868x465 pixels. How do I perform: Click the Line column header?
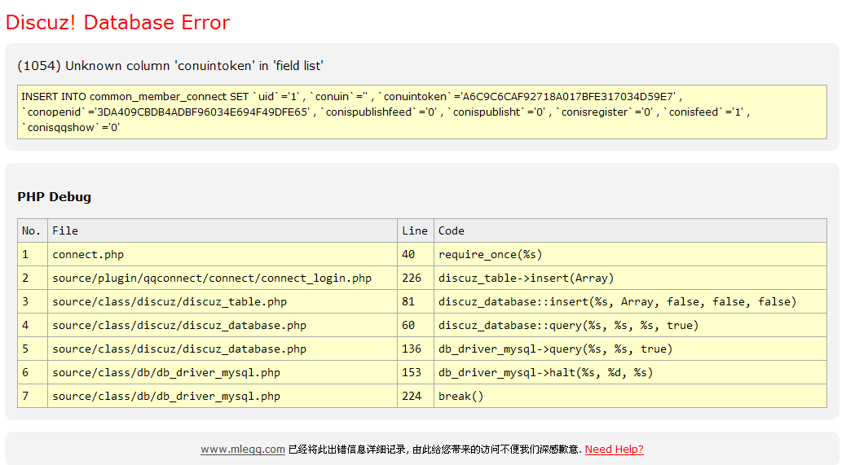pos(414,230)
